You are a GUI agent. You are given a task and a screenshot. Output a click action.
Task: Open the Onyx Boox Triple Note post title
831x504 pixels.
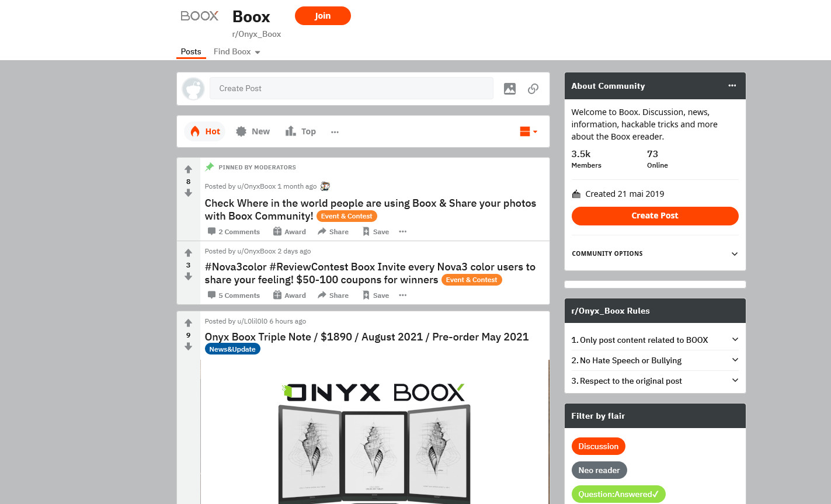coord(367,337)
